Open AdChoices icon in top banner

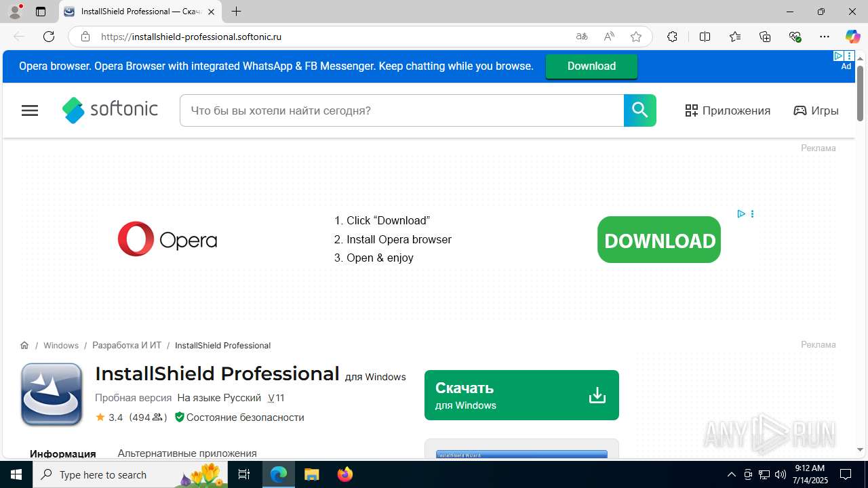tap(839, 56)
